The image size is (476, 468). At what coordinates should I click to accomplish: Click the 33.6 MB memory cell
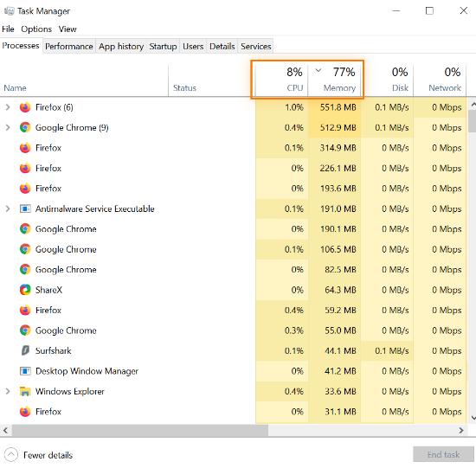[335, 391]
